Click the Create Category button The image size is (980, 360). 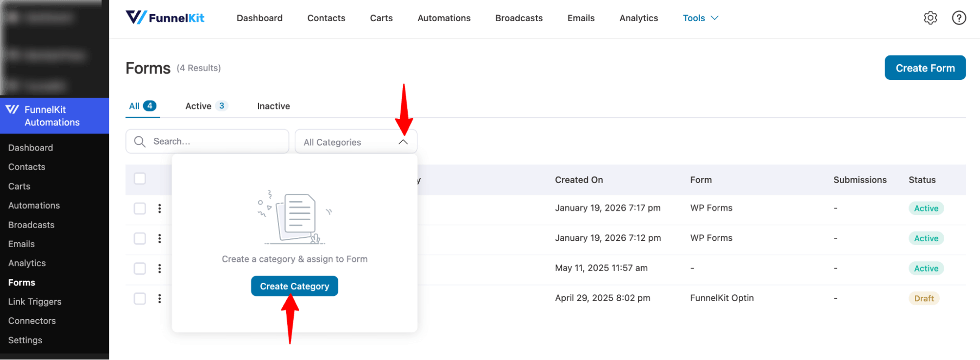[295, 286]
